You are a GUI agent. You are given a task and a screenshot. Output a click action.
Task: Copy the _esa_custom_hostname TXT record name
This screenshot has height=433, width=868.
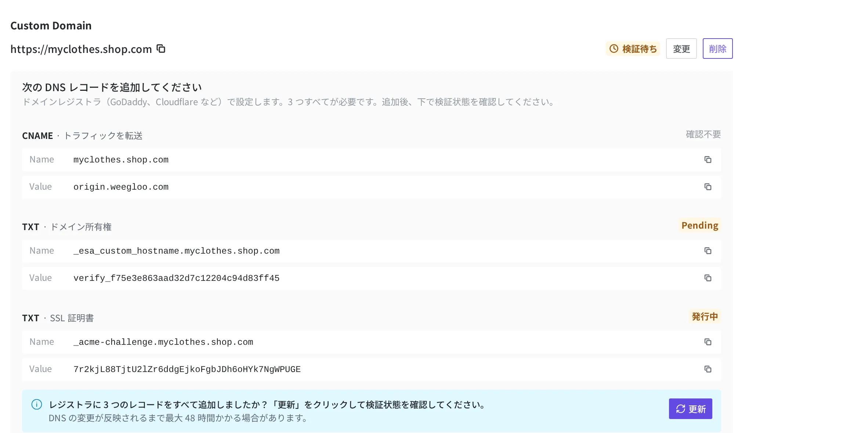pos(708,251)
